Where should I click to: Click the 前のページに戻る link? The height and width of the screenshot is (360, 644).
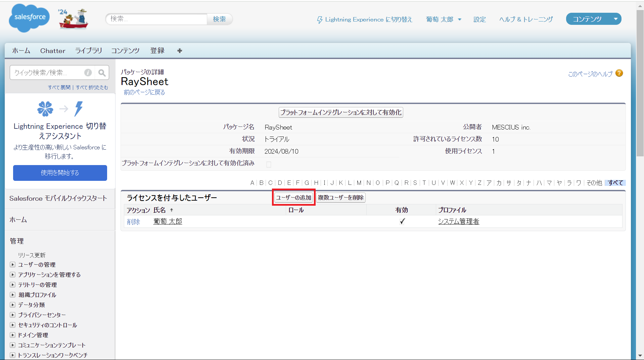(144, 92)
